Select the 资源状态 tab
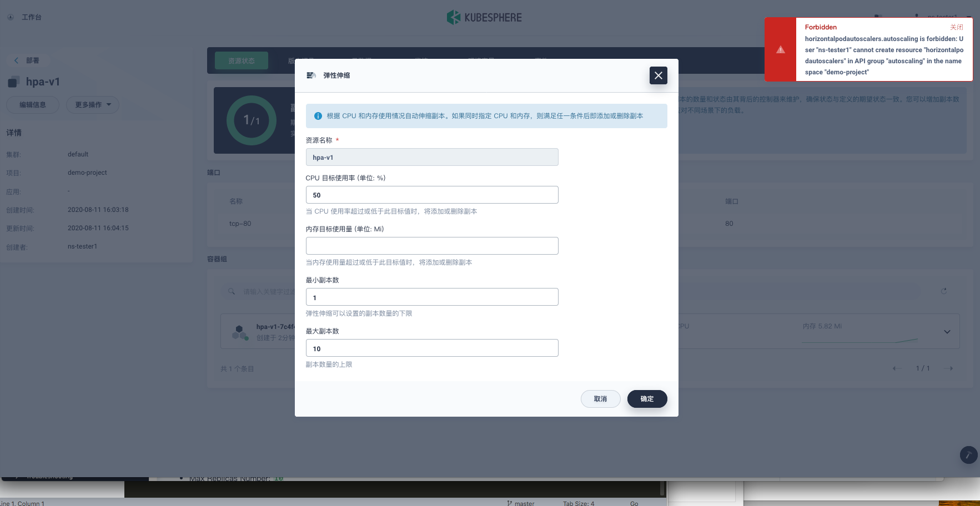980x506 pixels. click(x=241, y=60)
